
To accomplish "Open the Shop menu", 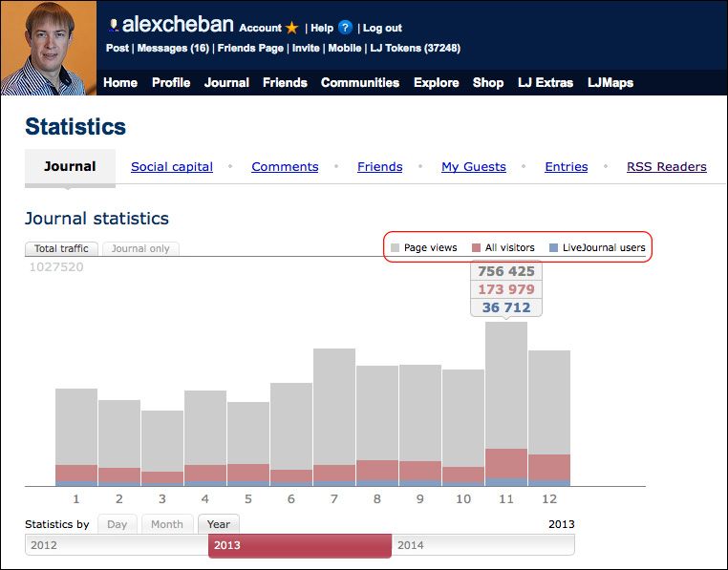I will [488, 83].
